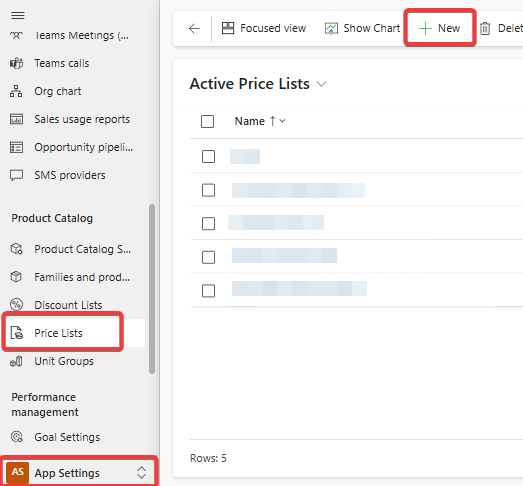Click the Org chart icon
Viewport: 523px width, 486px height.
point(16,91)
